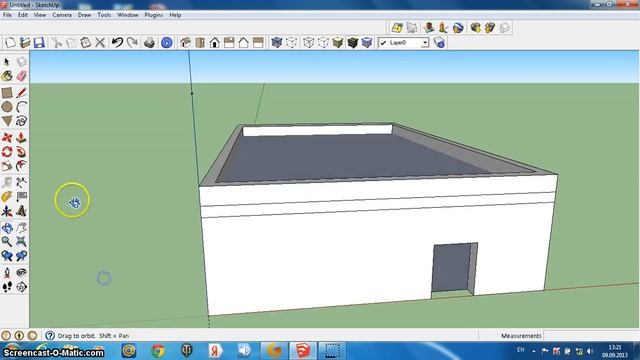Open the Layer Manager icon
Viewport: 640px width, 360px height.
pos(439,42)
